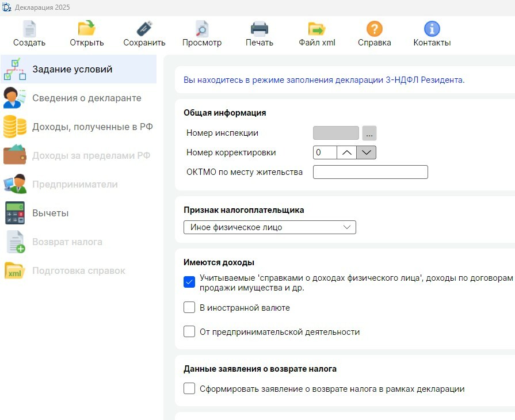The height and width of the screenshot is (420, 515).
Task: Check 'От предпринимательской деятельности' option
Action: (x=189, y=331)
